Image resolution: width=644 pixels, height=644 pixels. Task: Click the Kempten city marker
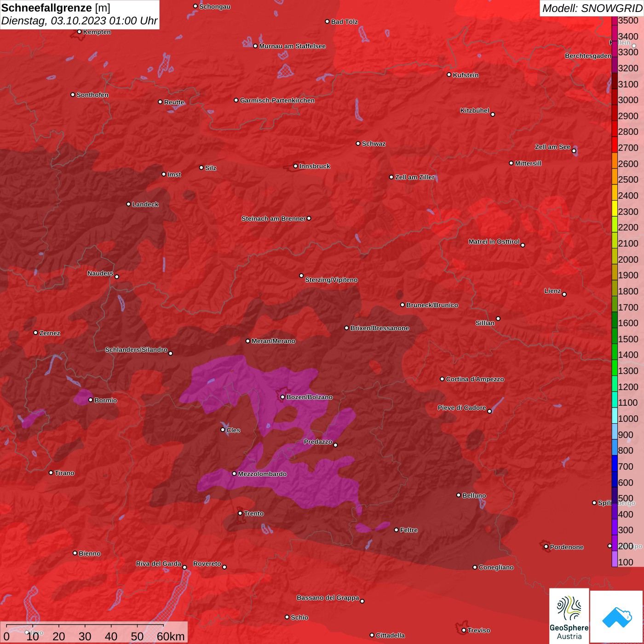(x=79, y=32)
